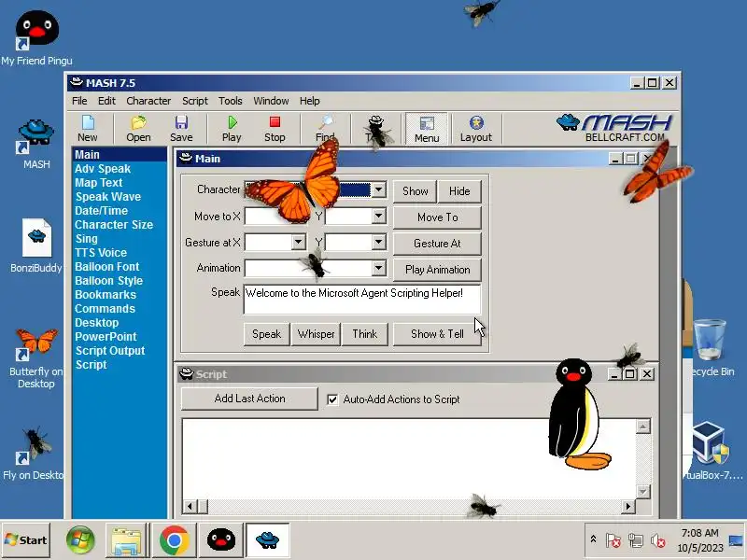Select Character Size in sidebar
The height and width of the screenshot is (560, 747).
[x=113, y=225]
